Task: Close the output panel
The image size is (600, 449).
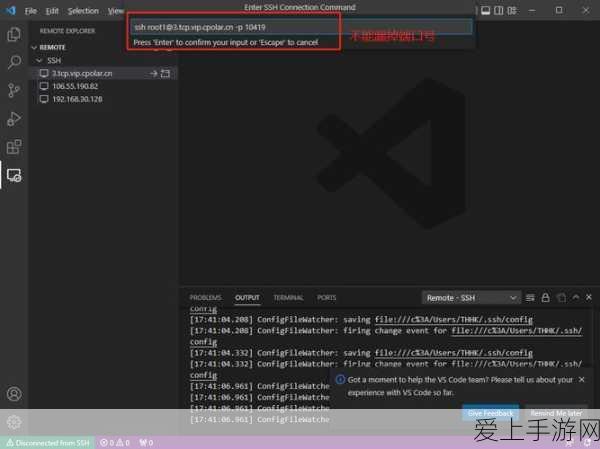Action: click(589, 297)
